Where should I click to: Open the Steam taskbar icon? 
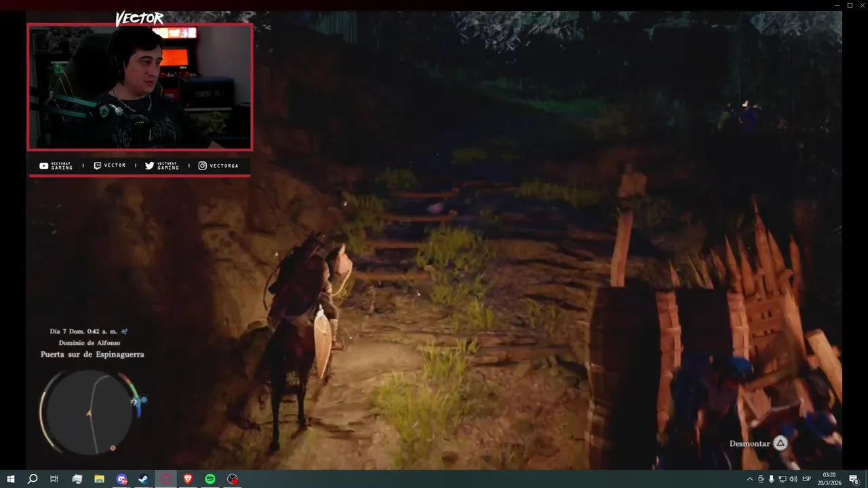coord(143,479)
